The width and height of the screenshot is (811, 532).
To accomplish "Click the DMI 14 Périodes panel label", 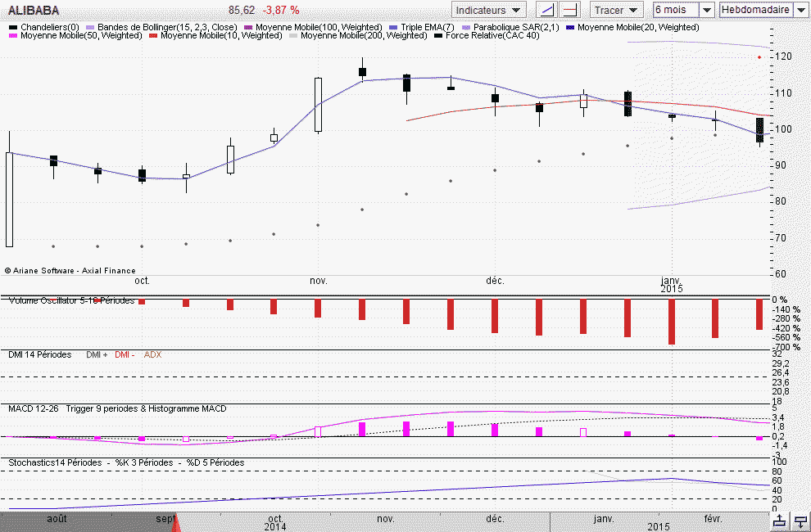I will (40, 354).
